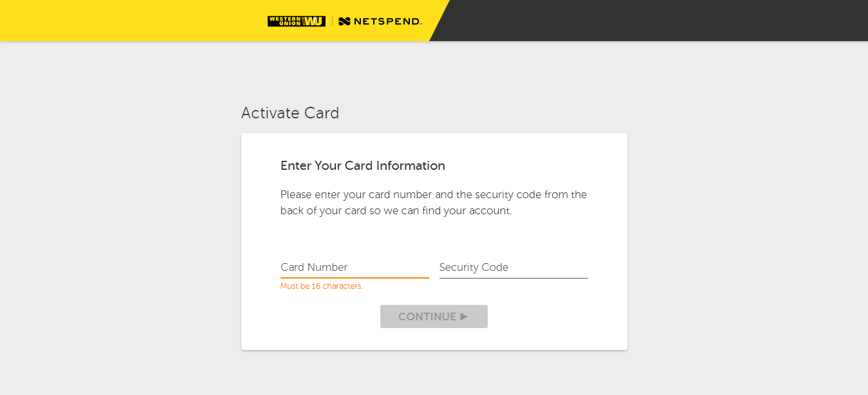
Task: Click the white card information panel
Action: click(434, 241)
